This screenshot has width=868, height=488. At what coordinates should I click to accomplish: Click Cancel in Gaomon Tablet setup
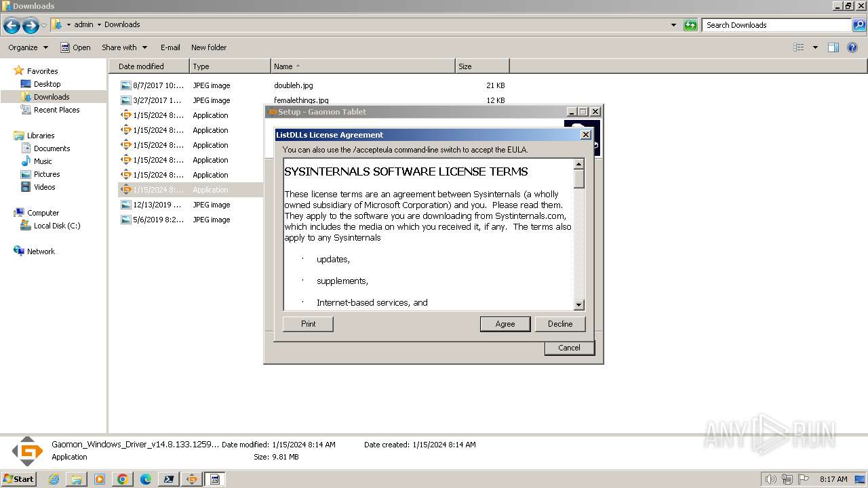click(569, 348)
